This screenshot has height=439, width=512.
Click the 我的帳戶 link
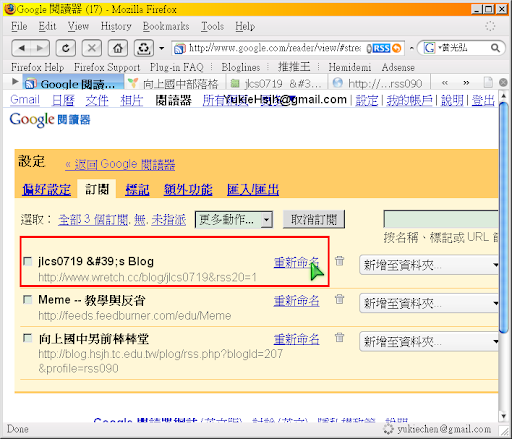pyautogui.click(x=409, y=100)
